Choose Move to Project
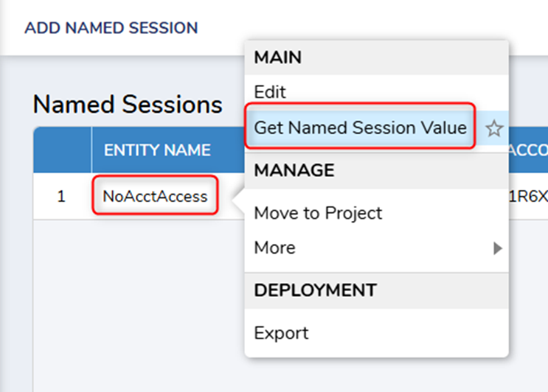The height and width of the screenshot is (392, 548). point(318,213)
